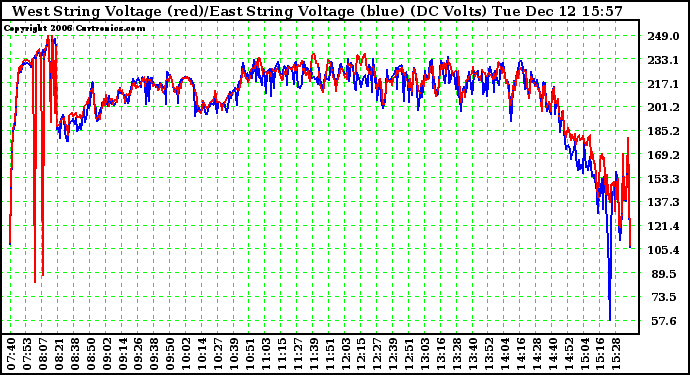Screen dimensions: 690x375
Task: Click the 08:07 time label
Action: tap(42, 354)
